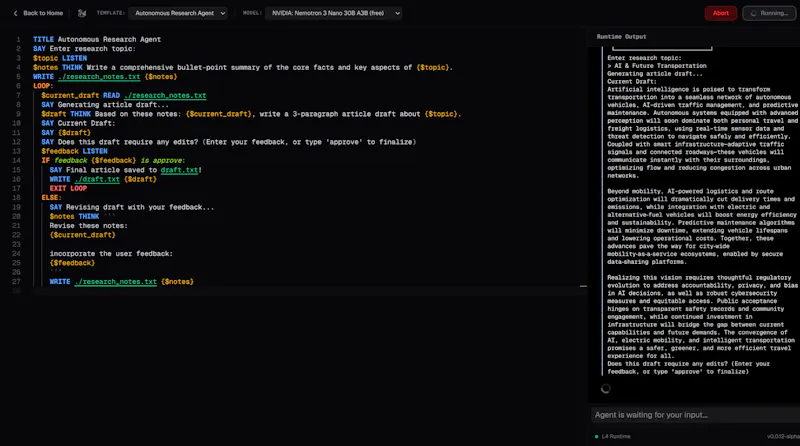Click 'Enter research topic:' in Runtime Output
This screenshot has height=446, width=800.
pyautogui.click(x=644, y=58)
